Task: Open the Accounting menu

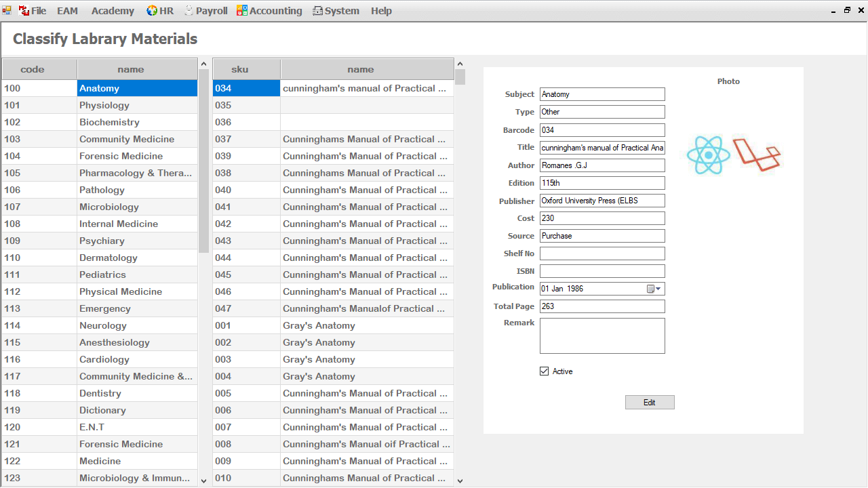Action: point(269,11)
